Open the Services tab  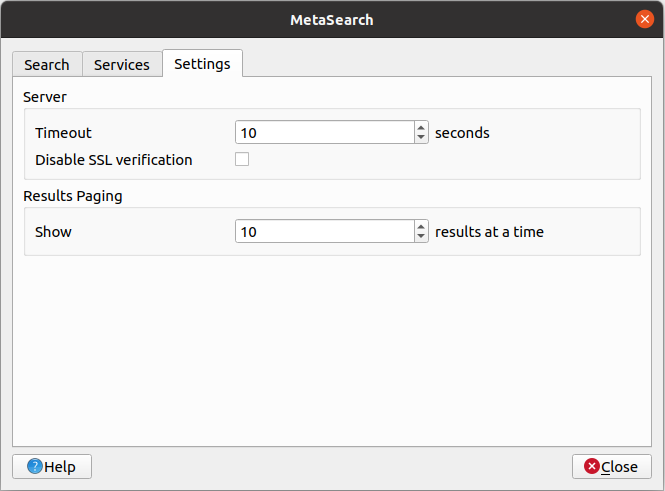click(121, 65)
